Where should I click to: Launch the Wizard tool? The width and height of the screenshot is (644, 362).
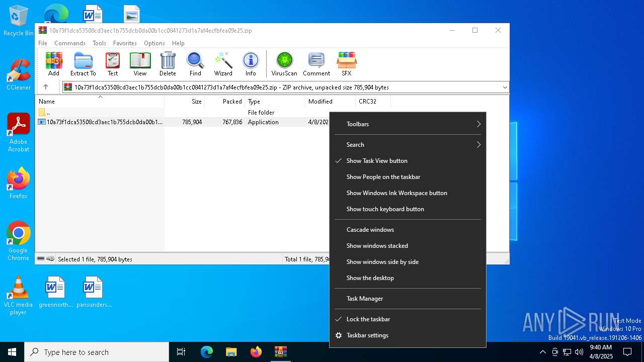pos(223,64)
